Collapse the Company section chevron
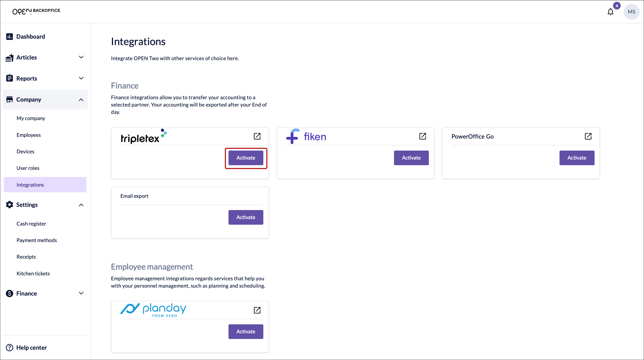The height and width of the screenshot is (360, 644). coord(81,100)
